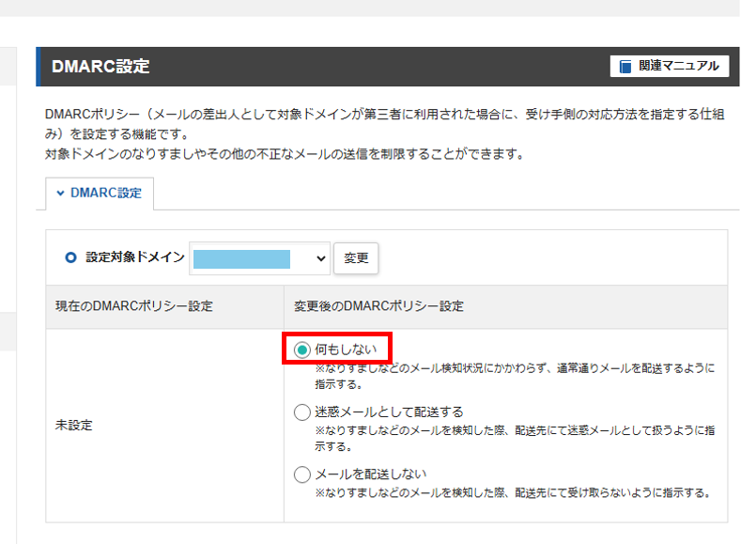Click the domain selector's down arrow

[x=320, y=258]
